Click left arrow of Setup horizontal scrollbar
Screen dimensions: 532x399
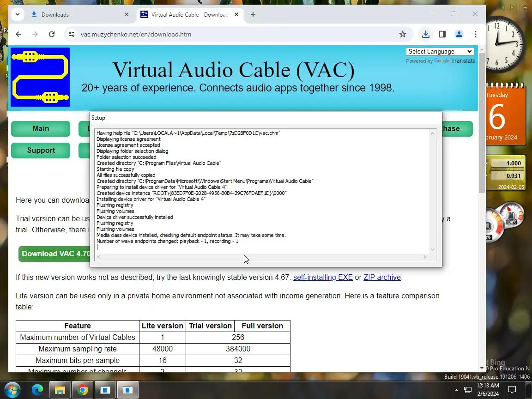tap(99, 257)
